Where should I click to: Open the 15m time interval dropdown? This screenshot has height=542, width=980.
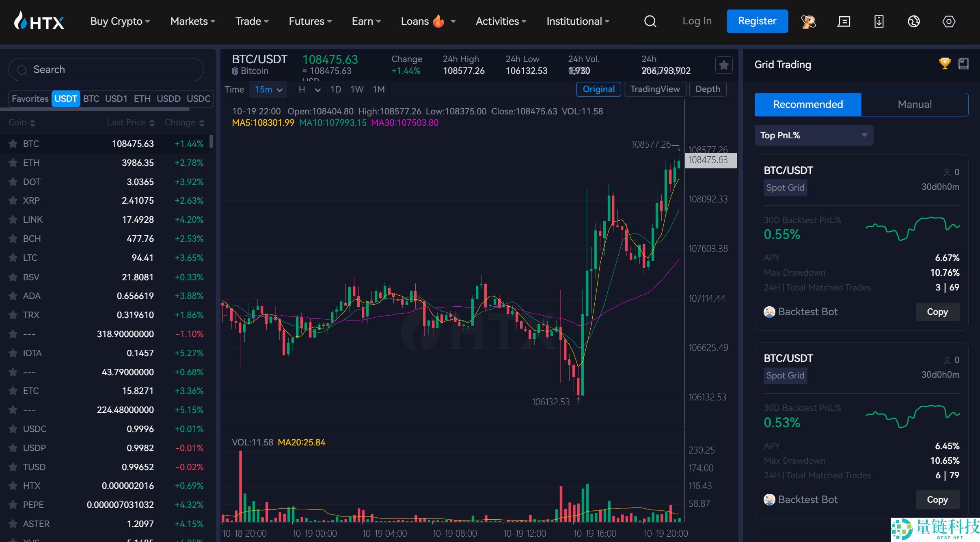pos(268,89)
